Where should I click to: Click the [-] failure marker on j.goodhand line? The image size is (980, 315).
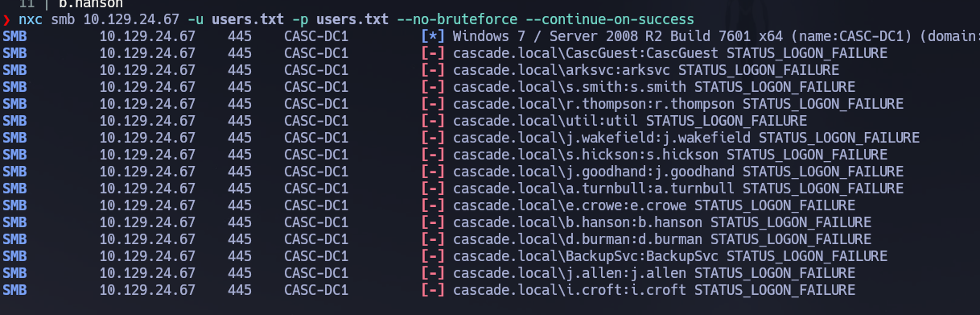tap(433, 172)
